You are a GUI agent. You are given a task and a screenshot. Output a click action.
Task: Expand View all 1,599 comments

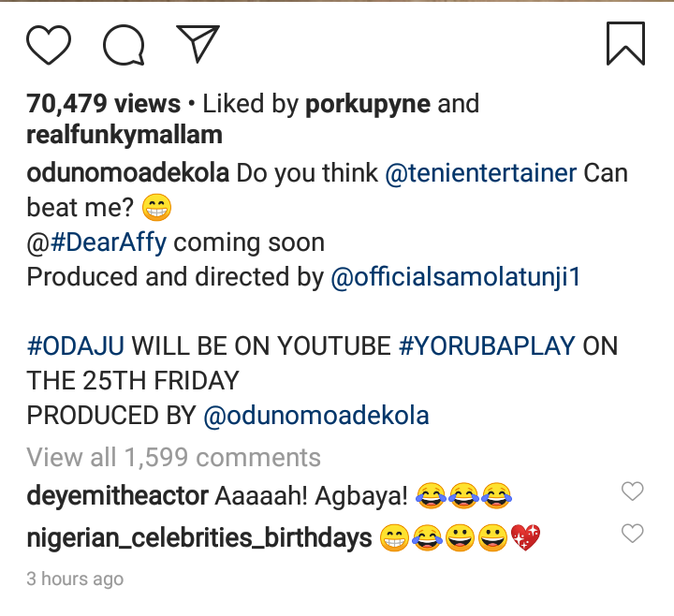pos(173,457)
